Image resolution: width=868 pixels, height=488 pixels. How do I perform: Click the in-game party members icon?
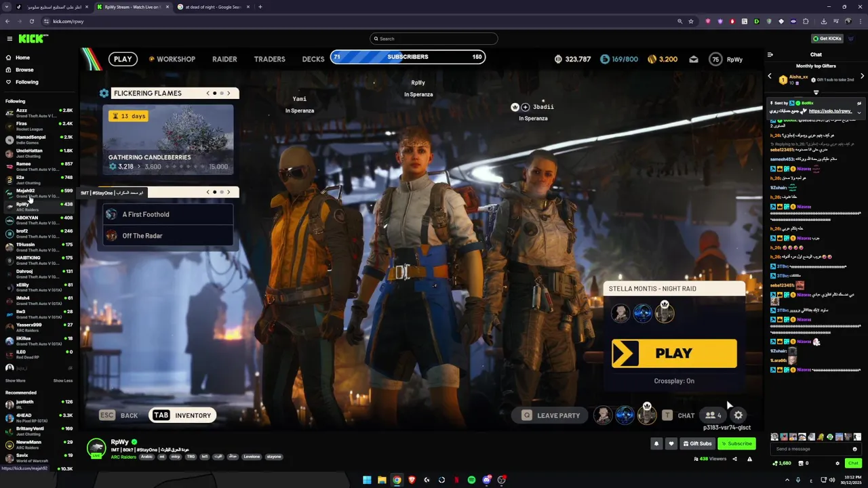[713, 415]
